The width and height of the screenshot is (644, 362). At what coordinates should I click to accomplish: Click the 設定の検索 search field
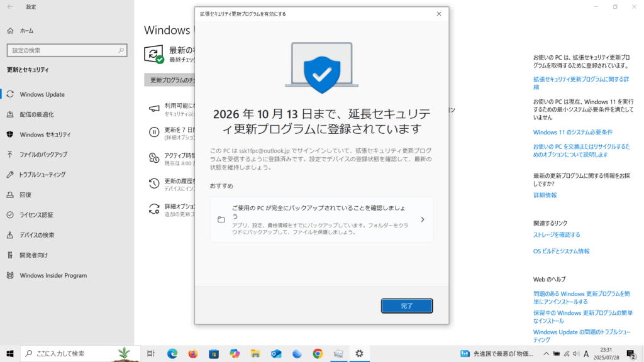[67, 50]
